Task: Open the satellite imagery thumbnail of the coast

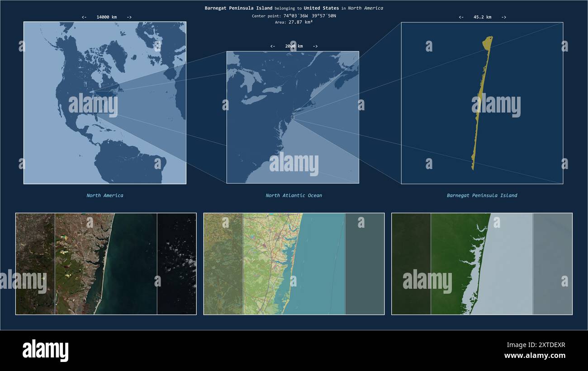Action: 106,264
